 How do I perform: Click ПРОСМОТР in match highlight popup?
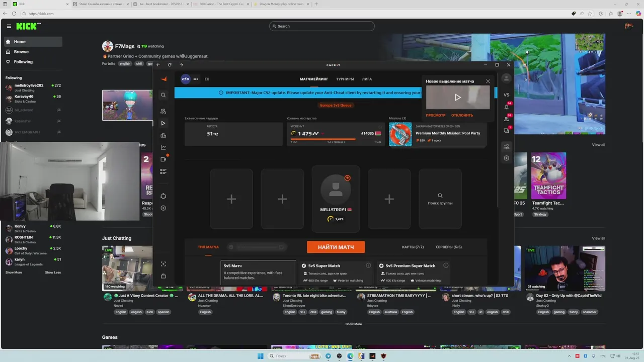click(x=436, y=115)
